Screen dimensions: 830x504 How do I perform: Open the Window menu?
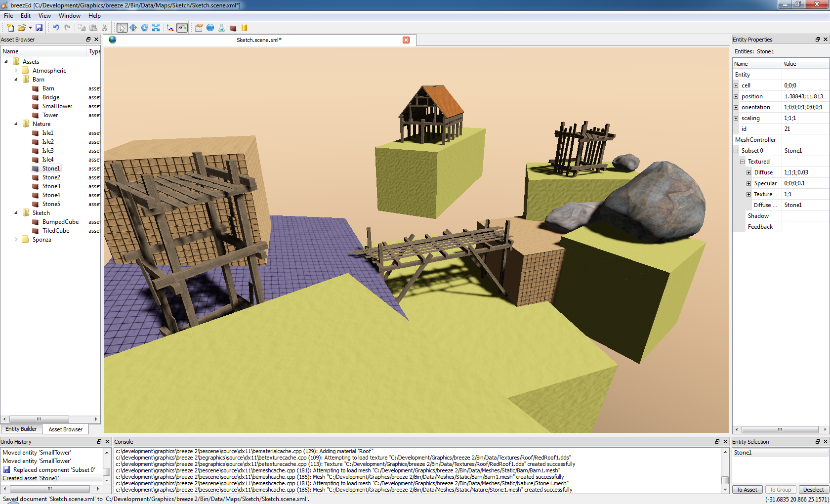click(69, 16)
